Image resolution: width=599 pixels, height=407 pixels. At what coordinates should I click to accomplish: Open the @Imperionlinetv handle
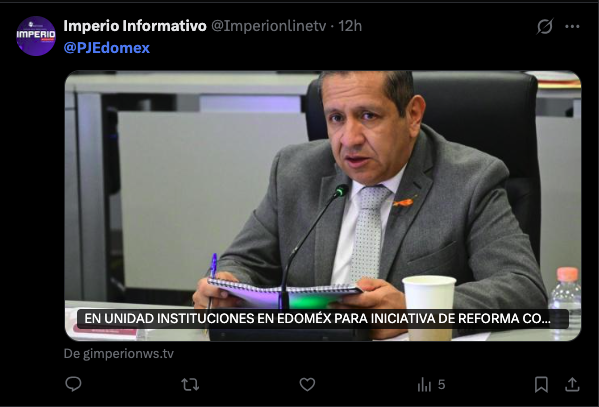269,26
